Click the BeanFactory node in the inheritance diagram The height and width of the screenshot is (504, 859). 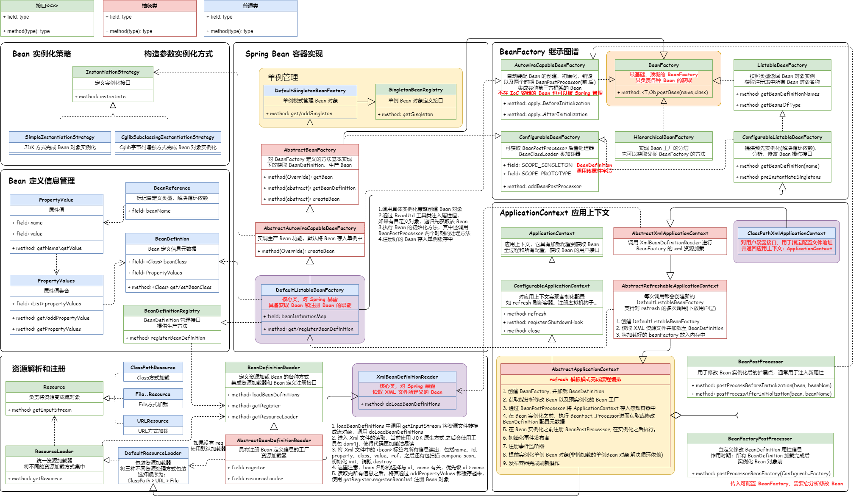click(x=664, y=65)
